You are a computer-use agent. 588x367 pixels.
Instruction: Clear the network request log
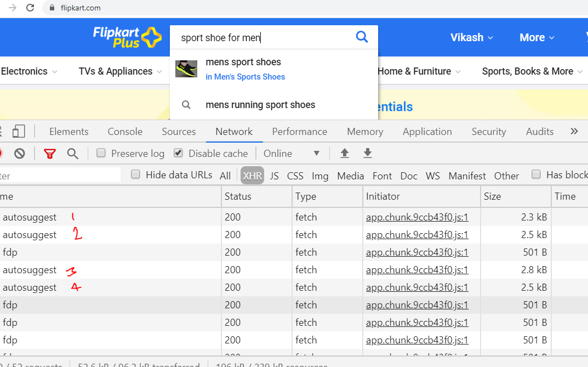(19, 153)
